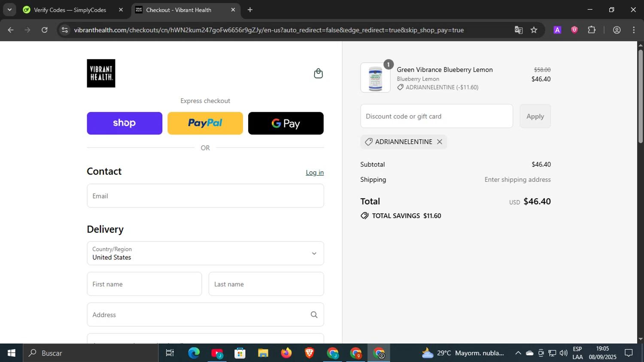Show hidden system tray icons
Image resolution: width=644 pixels, height=362 pixels.
coord(518,353)
